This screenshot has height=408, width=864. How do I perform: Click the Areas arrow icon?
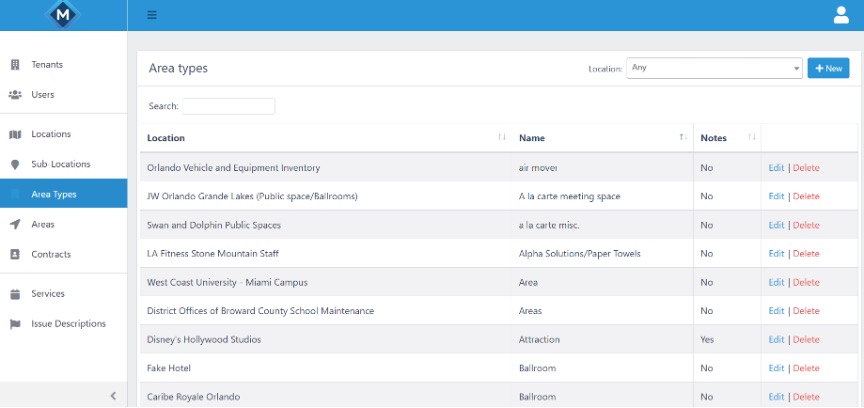point(15,224)
